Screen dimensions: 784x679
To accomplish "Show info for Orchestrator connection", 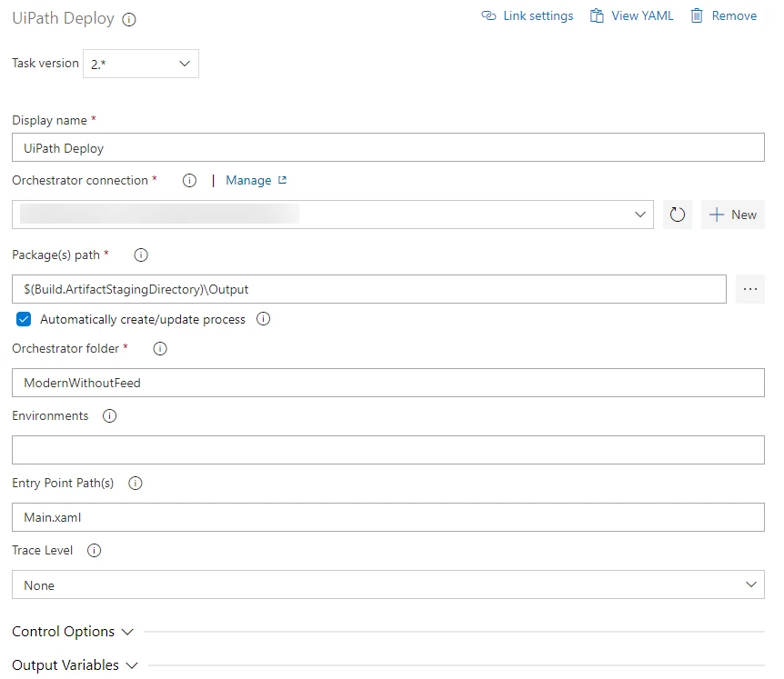I will 189,180.
